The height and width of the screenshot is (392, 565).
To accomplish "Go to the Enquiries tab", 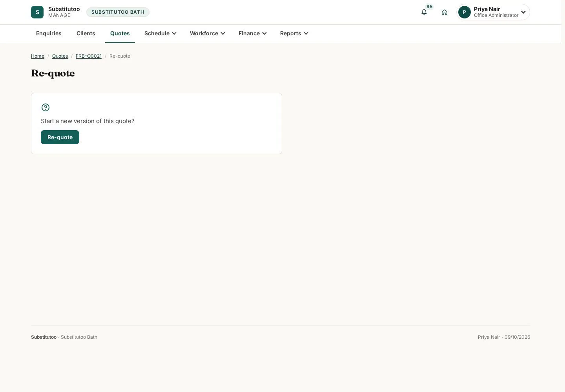I will [49, 33].
